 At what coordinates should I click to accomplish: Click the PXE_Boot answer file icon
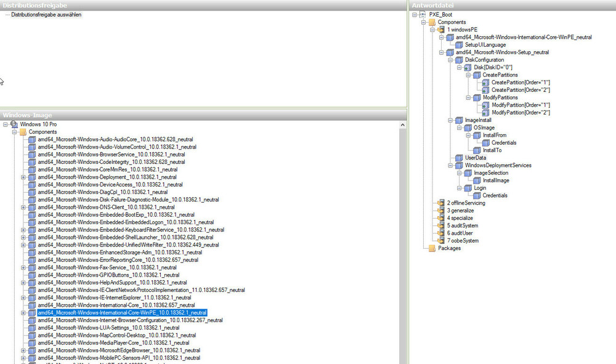[423, 14]
